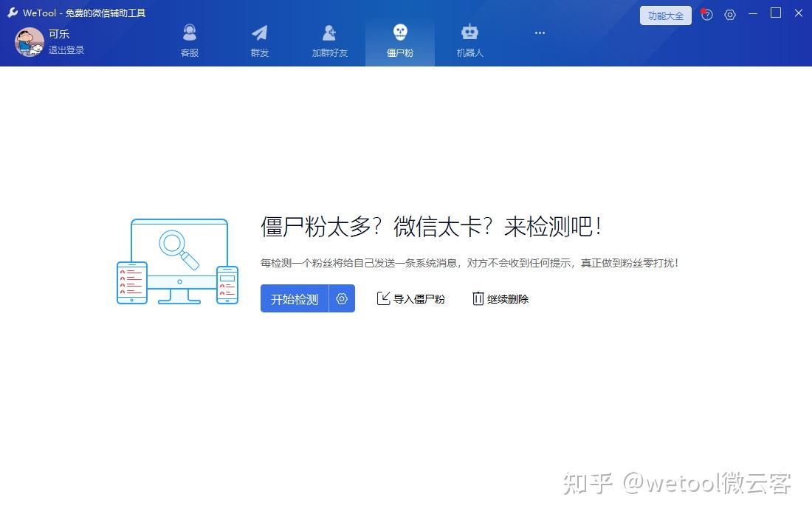Maximize the WeTool window

(776, 13)
